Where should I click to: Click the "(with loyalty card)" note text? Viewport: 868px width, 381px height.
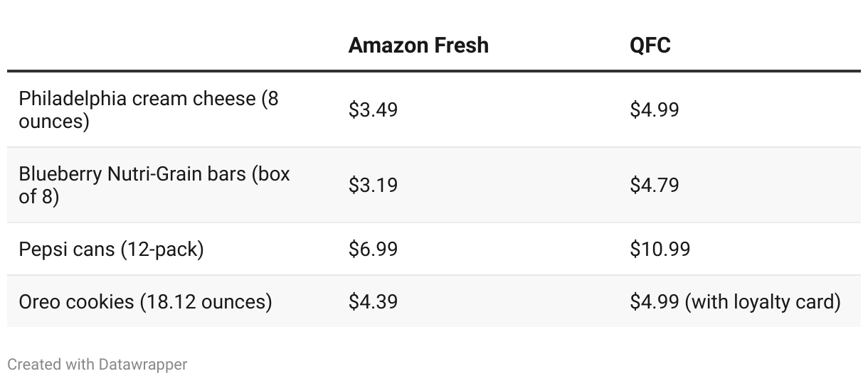click(763, 301)
